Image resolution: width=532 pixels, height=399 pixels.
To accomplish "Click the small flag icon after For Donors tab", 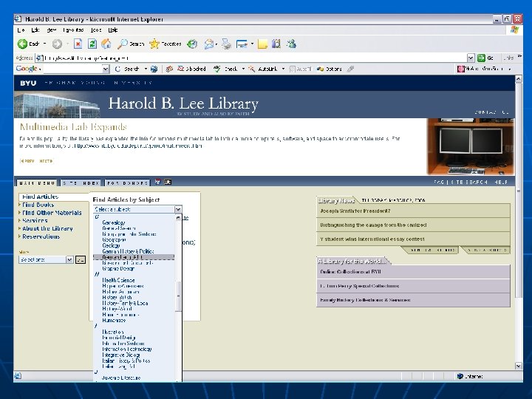I will pyautogui.click(x=158, y=182).
